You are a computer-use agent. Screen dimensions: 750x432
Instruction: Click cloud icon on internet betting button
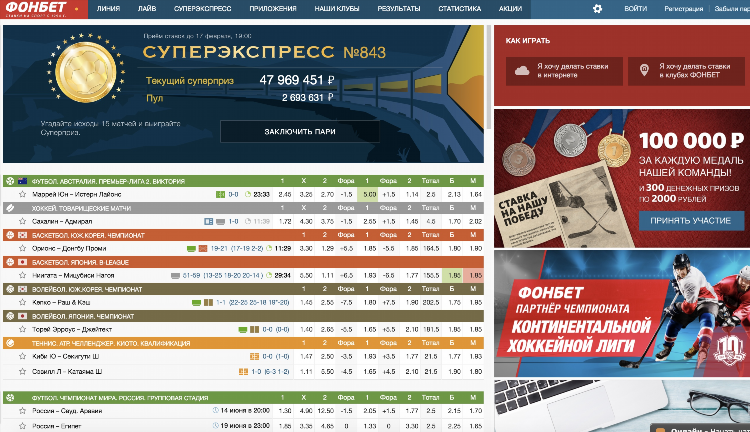tap(522, 71)
